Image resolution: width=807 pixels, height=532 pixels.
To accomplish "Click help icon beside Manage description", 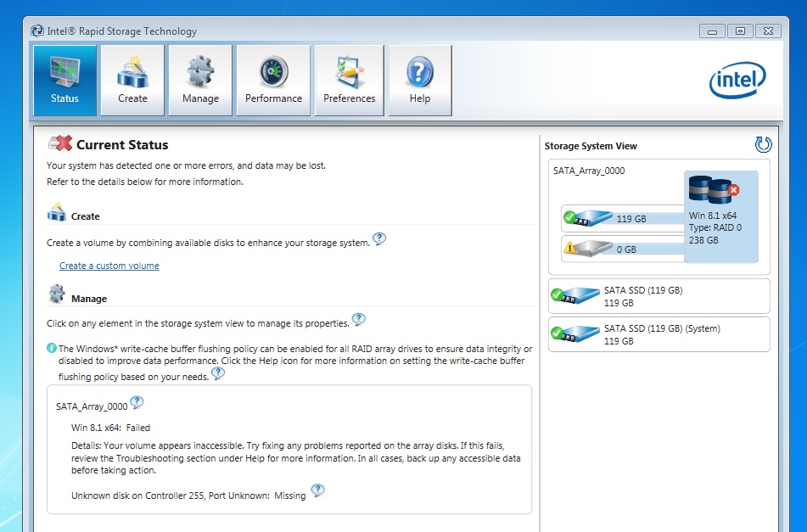I will (x=359, y=320).
